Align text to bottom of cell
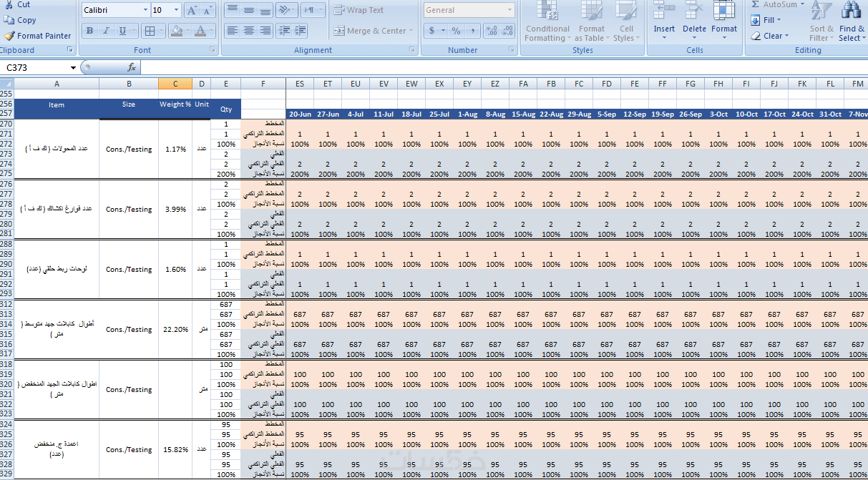868x480 pixels. [265, 10]
